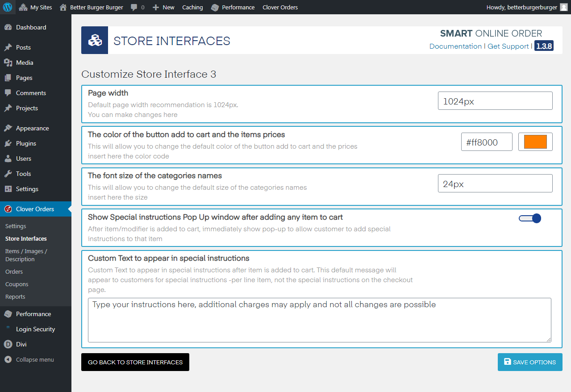Click the Pages icon in the sidebar
The width and height of the screenshot is (571, 392).
click(x=8, y=78)
